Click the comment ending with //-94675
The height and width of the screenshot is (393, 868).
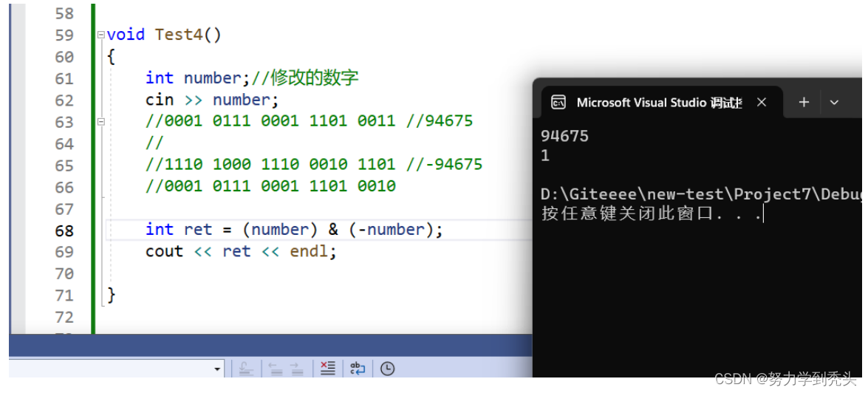[314, 165]
